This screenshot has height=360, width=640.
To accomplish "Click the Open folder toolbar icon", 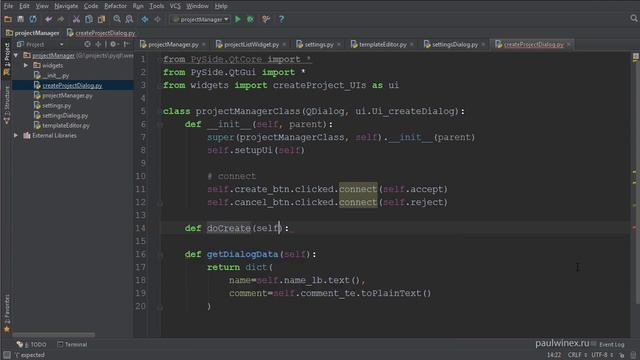I will coord(8,19).
